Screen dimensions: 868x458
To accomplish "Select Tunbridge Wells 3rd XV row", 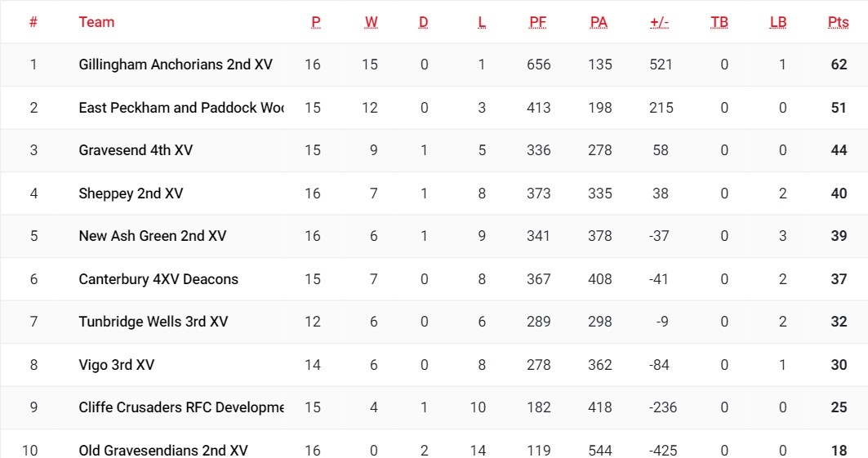I will (x=153, y=322).
